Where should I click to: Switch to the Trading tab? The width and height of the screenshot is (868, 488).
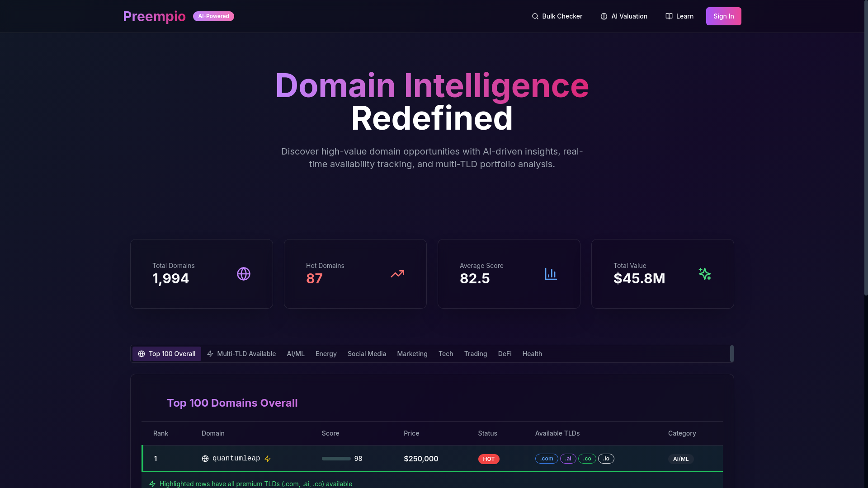476,354
